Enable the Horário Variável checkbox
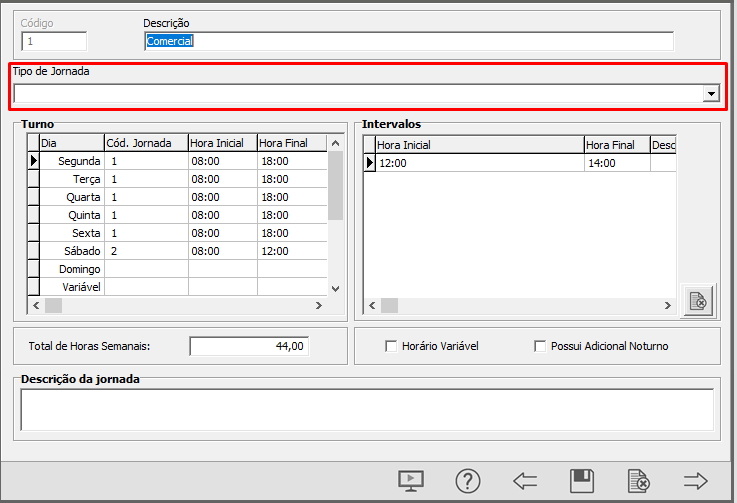This screenshot has height=503, width=737. coord(391,346)
